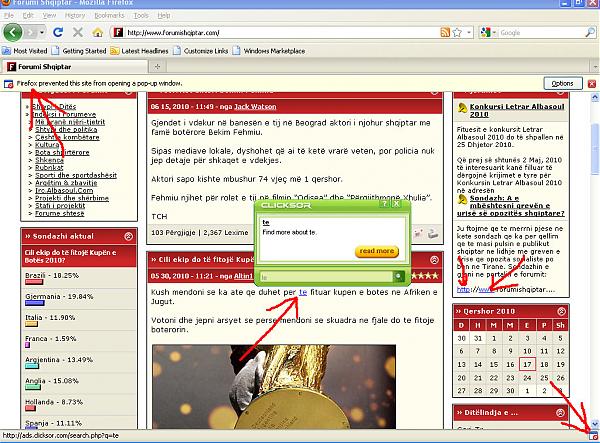Click the green Back navigation button

click(13, 32)
